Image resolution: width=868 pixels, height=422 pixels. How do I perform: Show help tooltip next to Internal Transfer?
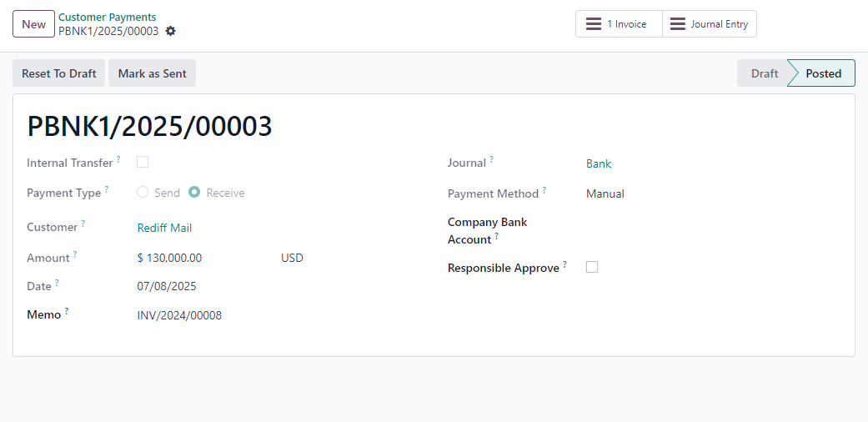[x=118, y=159]
